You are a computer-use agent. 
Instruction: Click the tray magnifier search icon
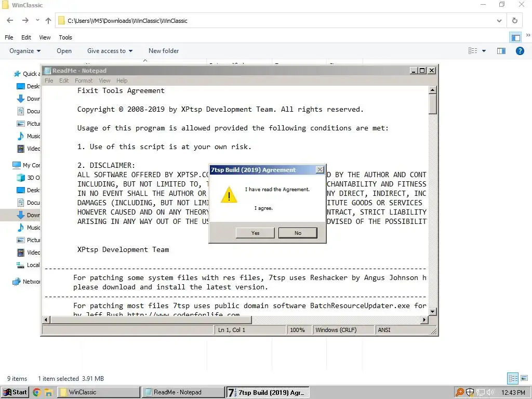tap(459, 393)
